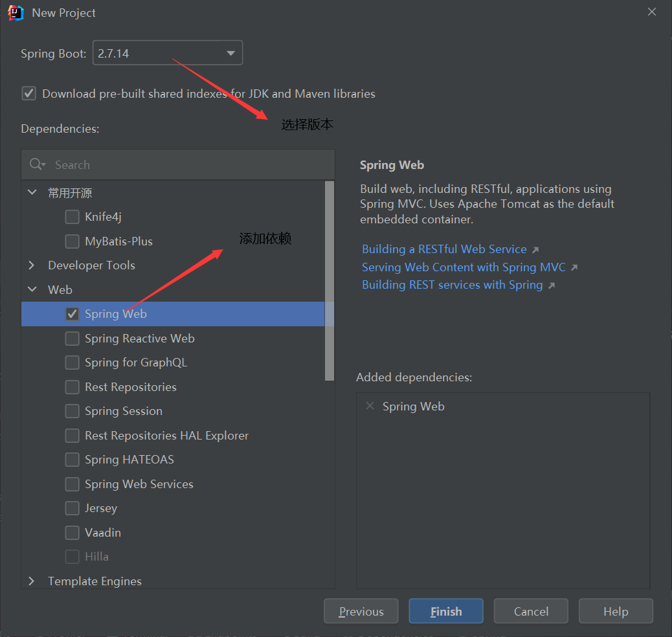
Task: Expand the Developer Tools group
Action: click(x=31, y=265)
